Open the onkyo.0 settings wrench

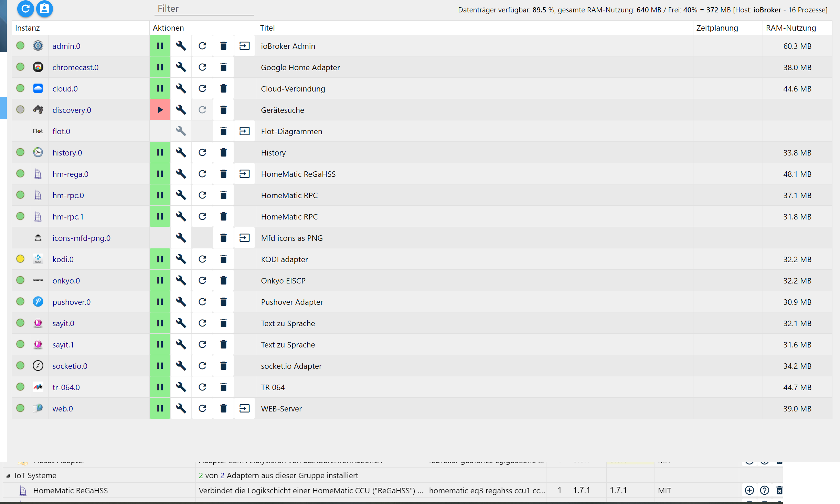(181, 280)
